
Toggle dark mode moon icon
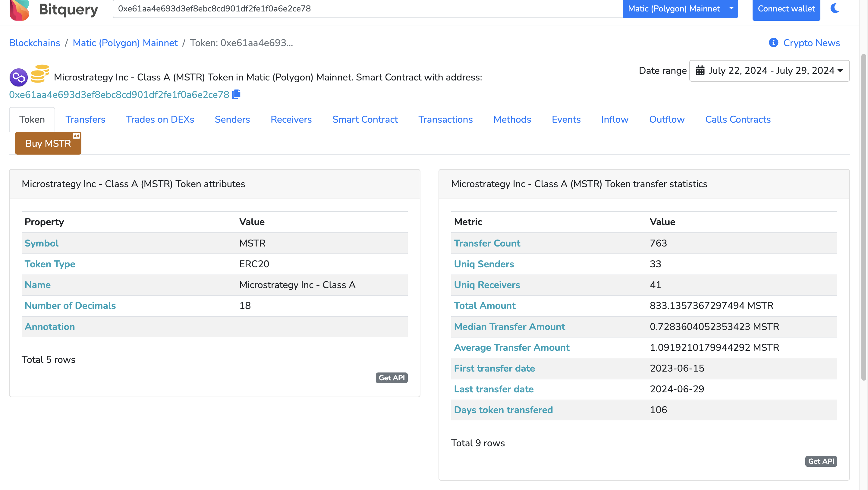pos(835,8)
